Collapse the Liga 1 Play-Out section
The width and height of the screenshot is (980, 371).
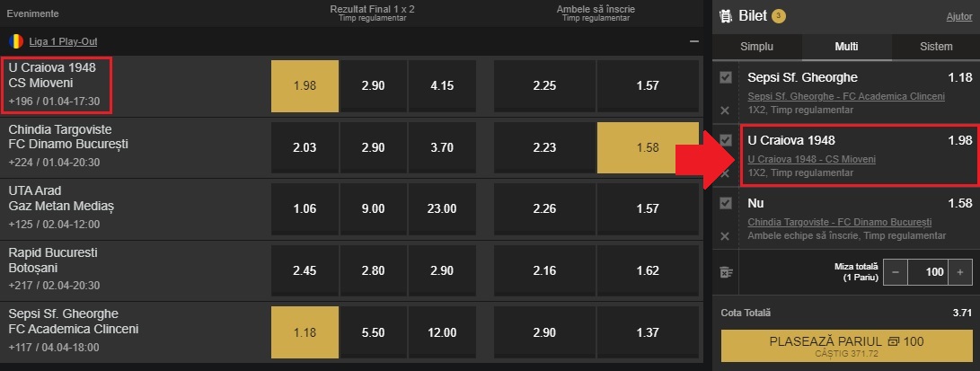693,41
